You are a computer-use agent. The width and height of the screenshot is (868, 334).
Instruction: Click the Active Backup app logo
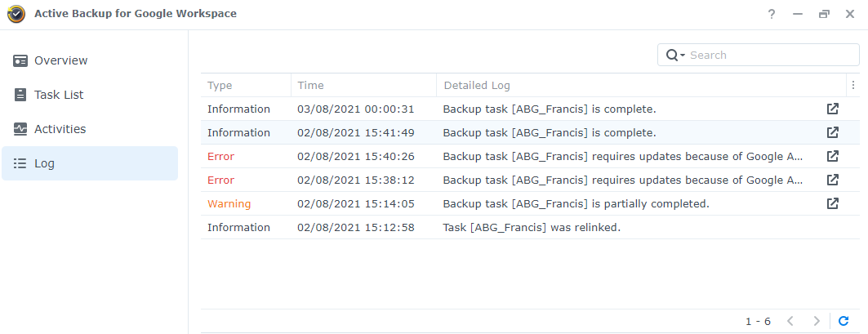16,14
